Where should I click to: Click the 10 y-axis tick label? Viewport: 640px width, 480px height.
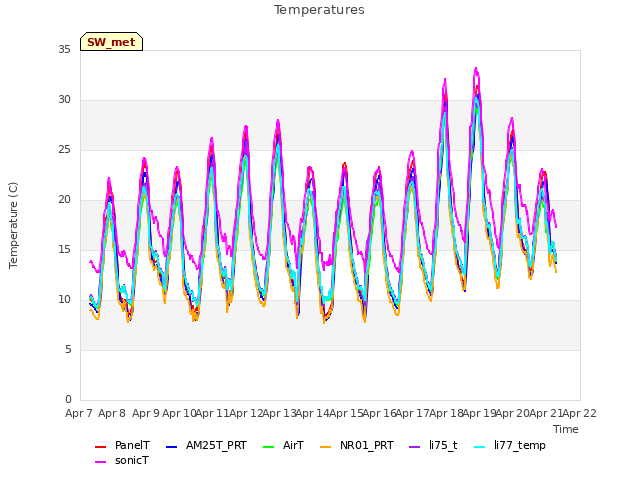pos(64,300)
